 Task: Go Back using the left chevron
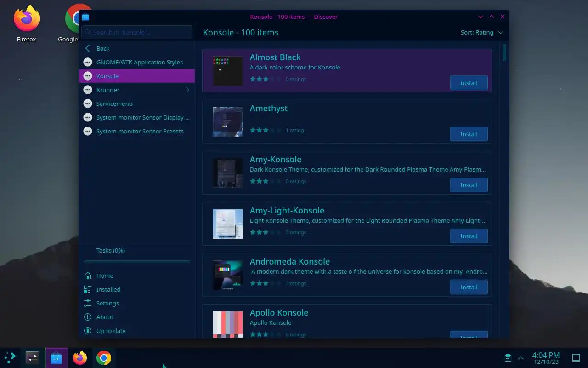tap(88, 48)
